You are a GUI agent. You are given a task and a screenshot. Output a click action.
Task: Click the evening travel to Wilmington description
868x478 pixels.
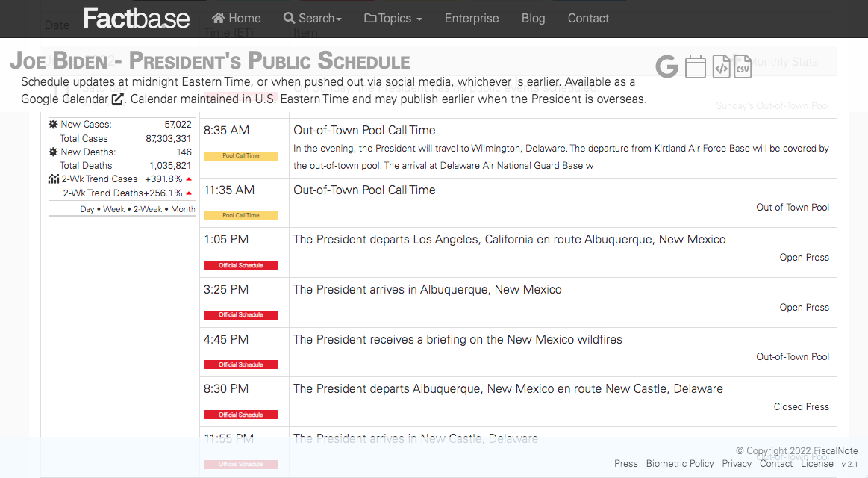pos(561,157)
